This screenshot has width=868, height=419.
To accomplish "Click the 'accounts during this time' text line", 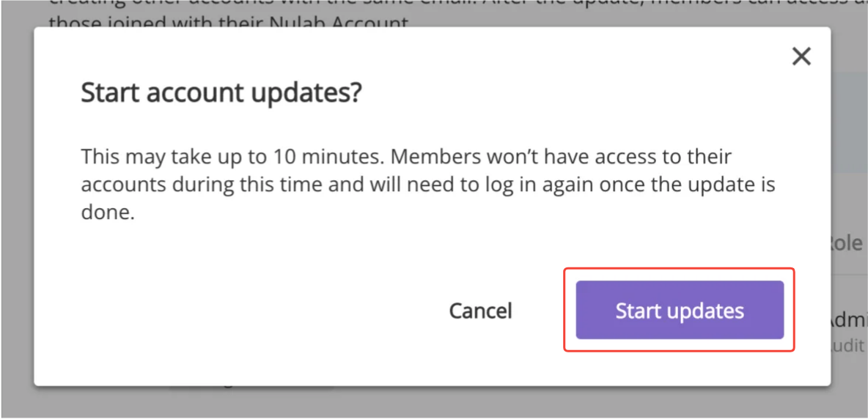I will pyautogui.click(x=427, y=185).
